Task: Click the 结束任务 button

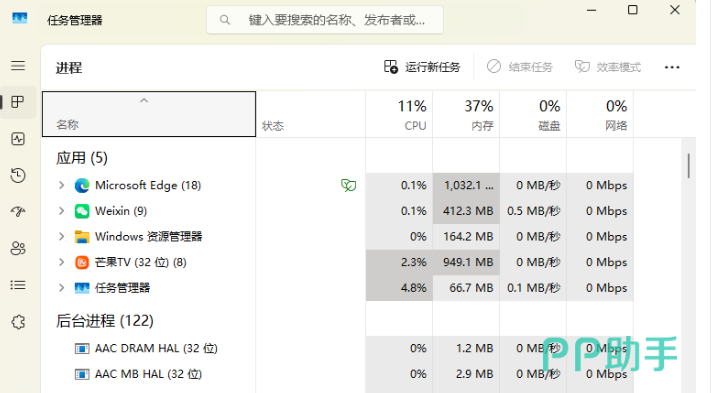Action: click(x=520, y=67)
